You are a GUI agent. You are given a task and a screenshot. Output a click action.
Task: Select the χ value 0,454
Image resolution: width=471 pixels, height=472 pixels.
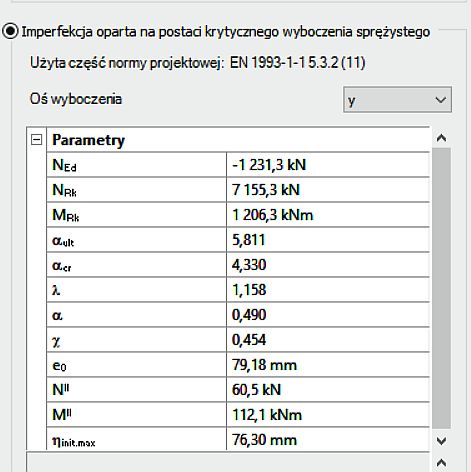click(328, 340)
